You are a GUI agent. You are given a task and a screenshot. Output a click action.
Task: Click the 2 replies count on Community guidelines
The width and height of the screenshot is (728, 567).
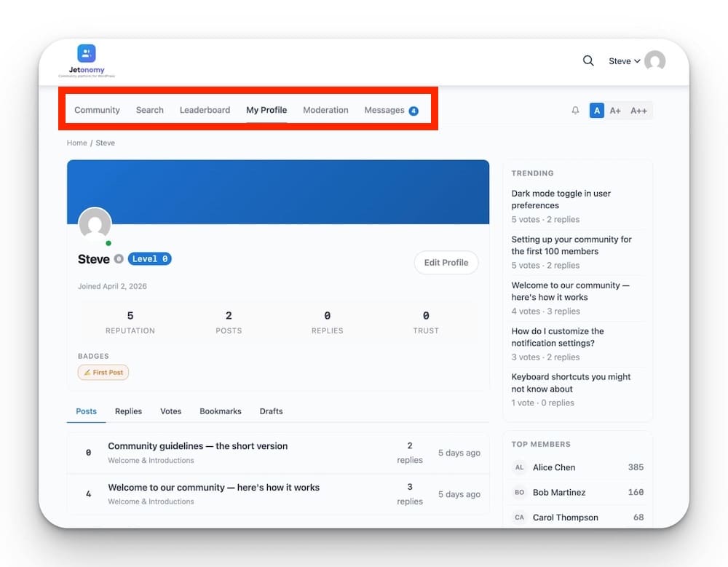coord(409,453)
